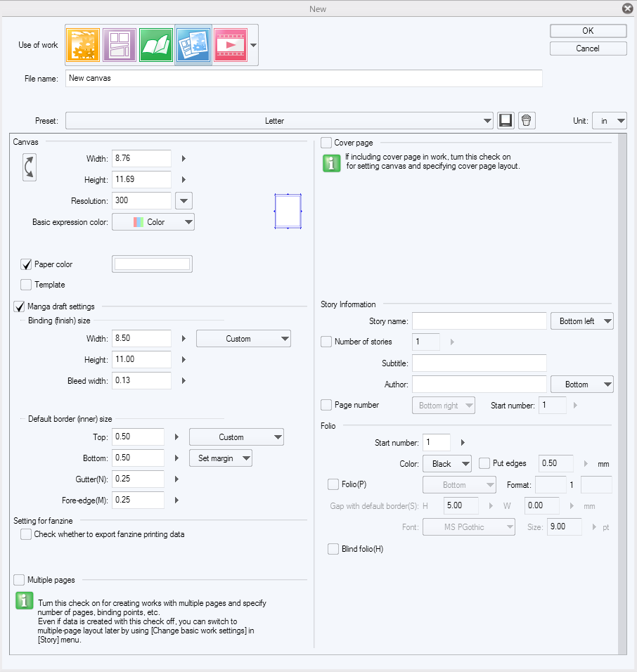Click the Cancel button

coord(588,49)
